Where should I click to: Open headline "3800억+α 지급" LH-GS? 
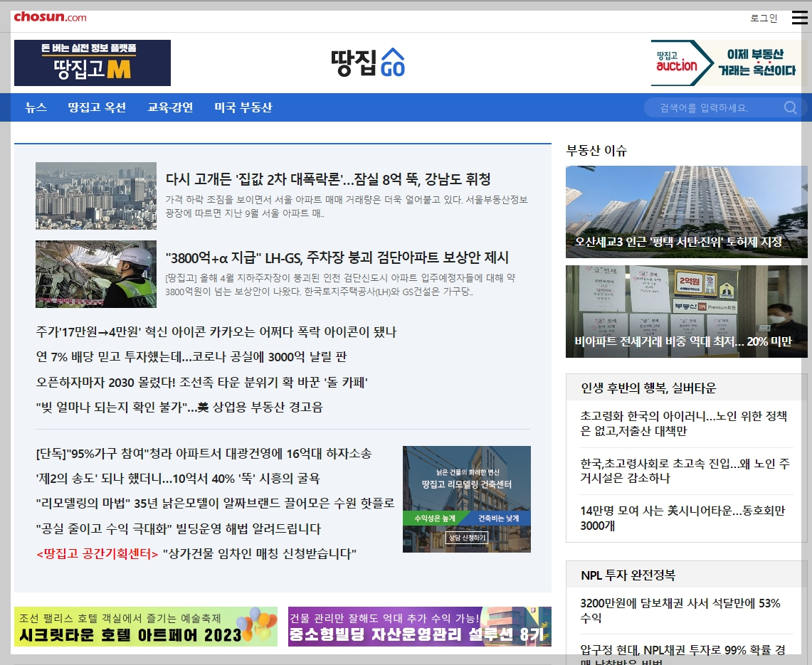point(337,257)
